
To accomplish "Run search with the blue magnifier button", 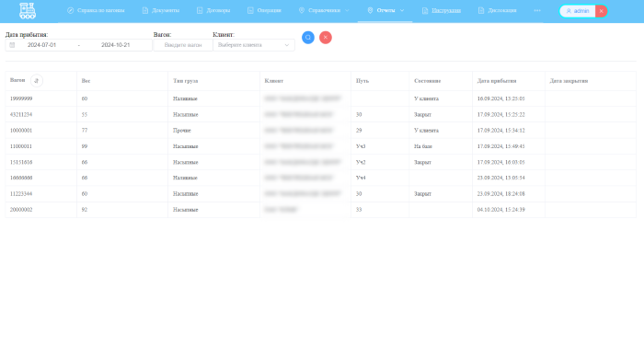I will click(x=308, y=38).
